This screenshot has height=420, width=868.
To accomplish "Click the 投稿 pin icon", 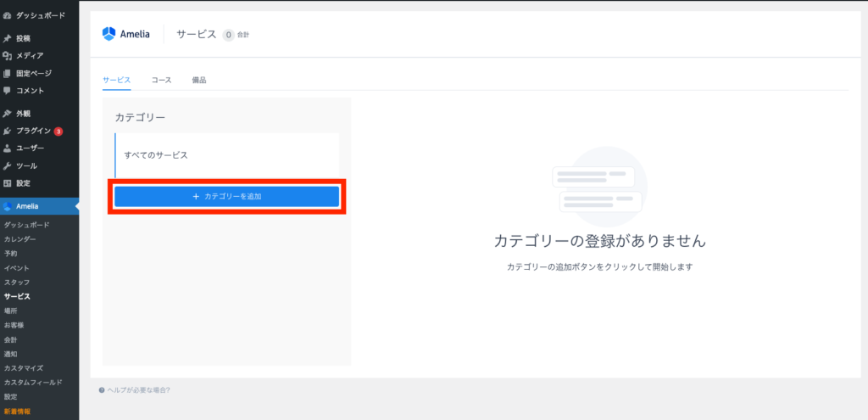I will pos(8,38).
